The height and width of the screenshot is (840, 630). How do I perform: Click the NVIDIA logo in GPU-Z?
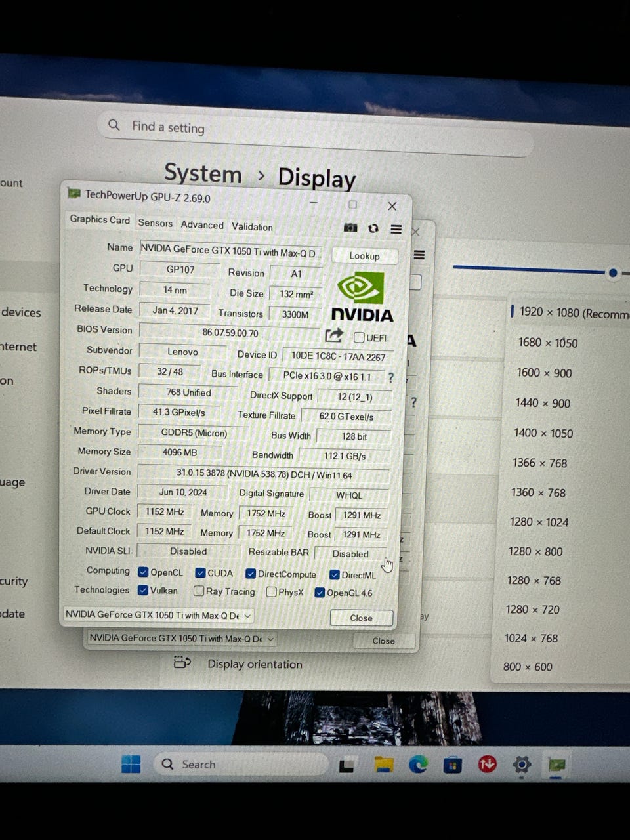362,297
